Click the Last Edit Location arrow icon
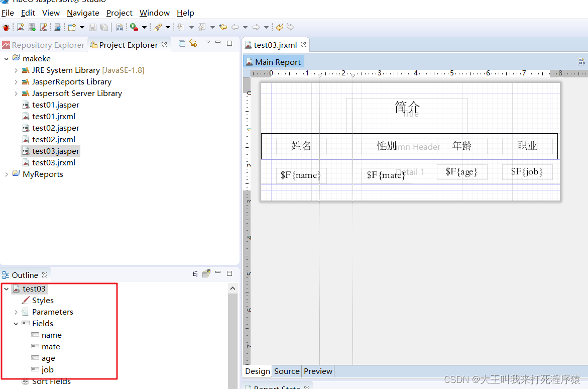The height and width of the screenshot is (389, 588). (223, 27)
